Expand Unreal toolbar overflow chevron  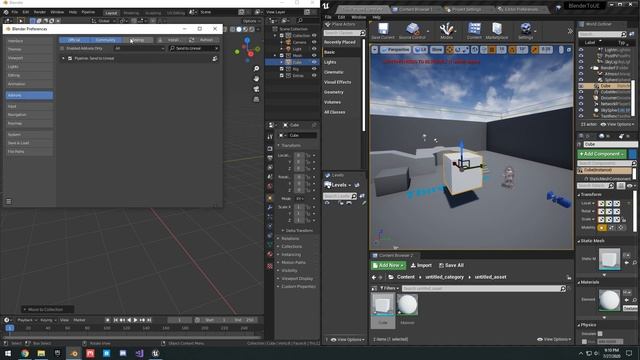(x=570, y=31)
